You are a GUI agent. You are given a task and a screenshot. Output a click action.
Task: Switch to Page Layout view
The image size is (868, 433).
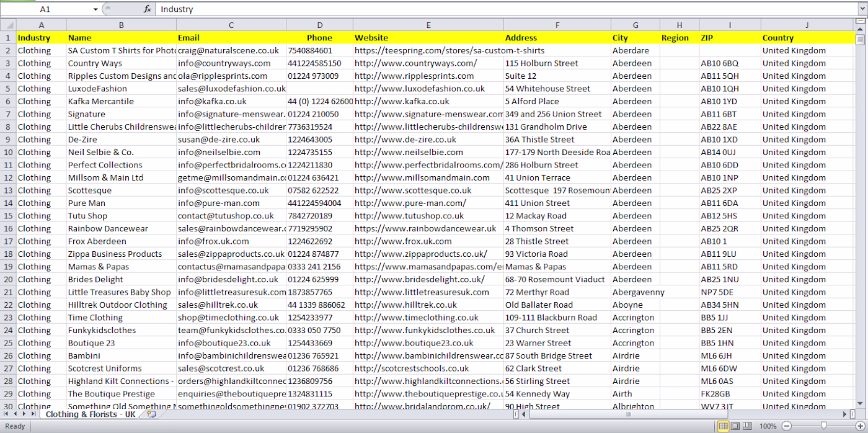pos(735,426)
